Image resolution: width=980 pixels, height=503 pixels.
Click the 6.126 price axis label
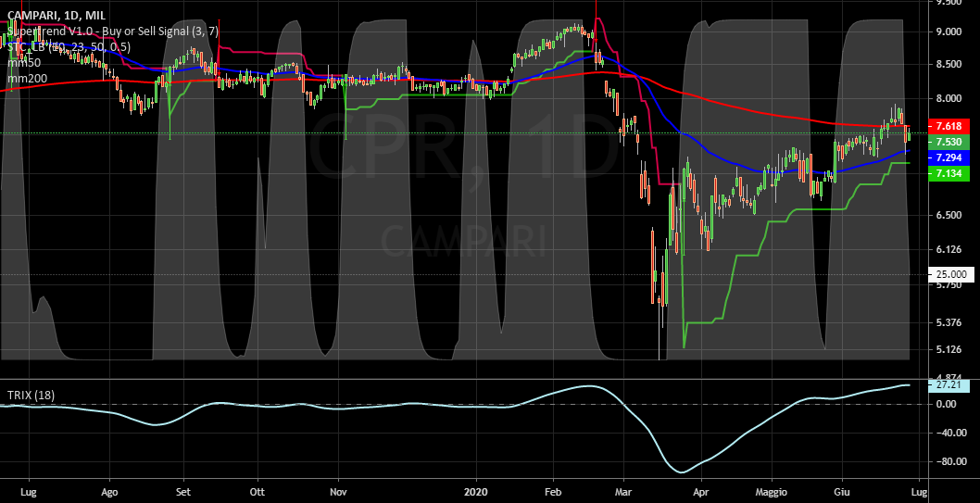pos(949,250)
